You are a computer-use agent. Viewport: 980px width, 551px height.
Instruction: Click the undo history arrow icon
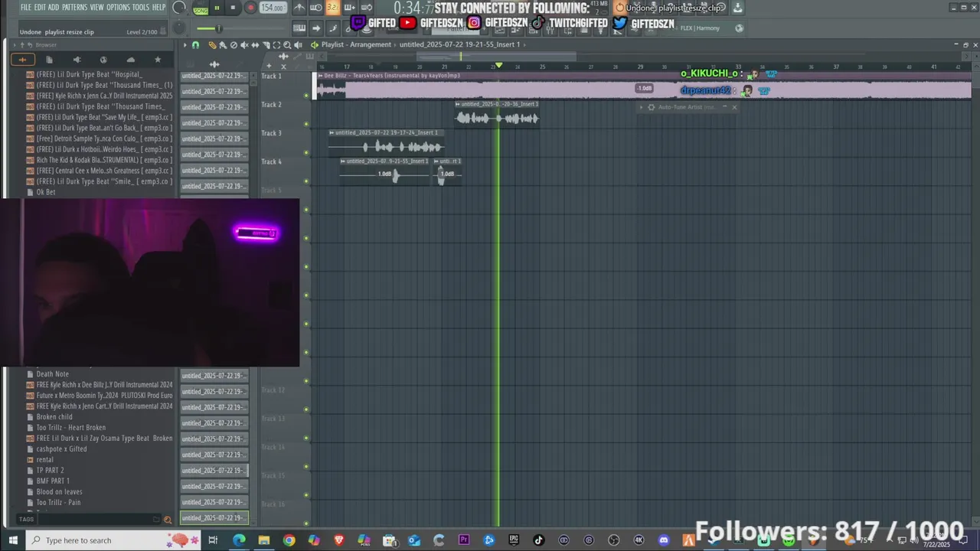click(619, 8)
